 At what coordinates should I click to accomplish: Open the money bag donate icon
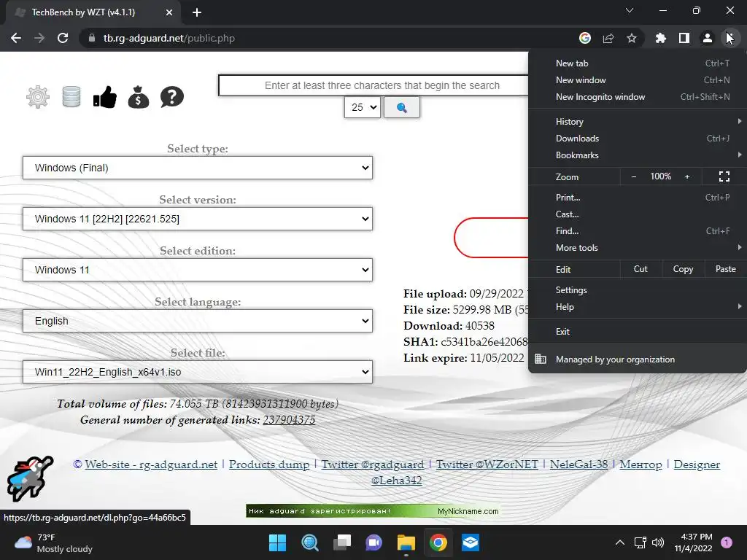coord(138,97)
